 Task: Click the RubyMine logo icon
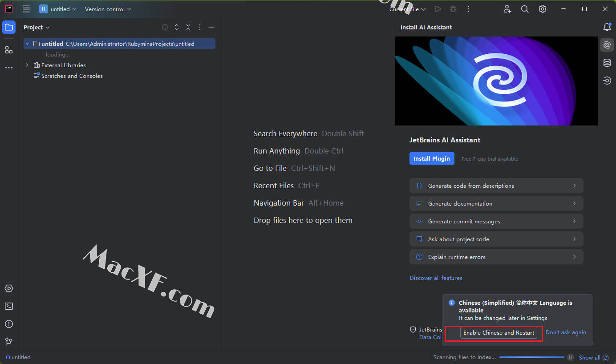click(9, 9)
